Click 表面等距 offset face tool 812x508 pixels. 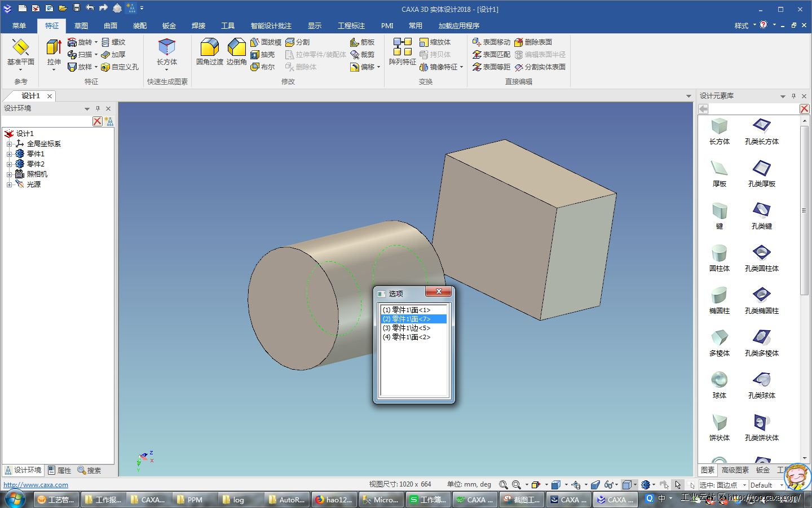coord(491,67)
